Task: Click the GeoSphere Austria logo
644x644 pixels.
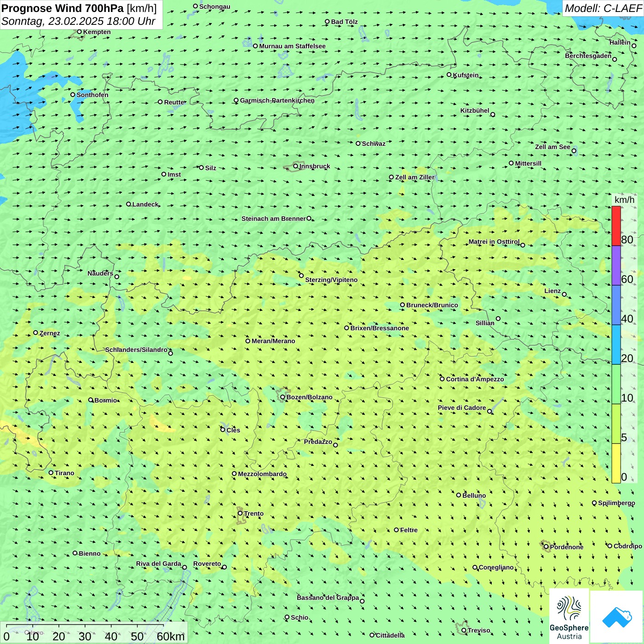Action: tap(569, 616)
